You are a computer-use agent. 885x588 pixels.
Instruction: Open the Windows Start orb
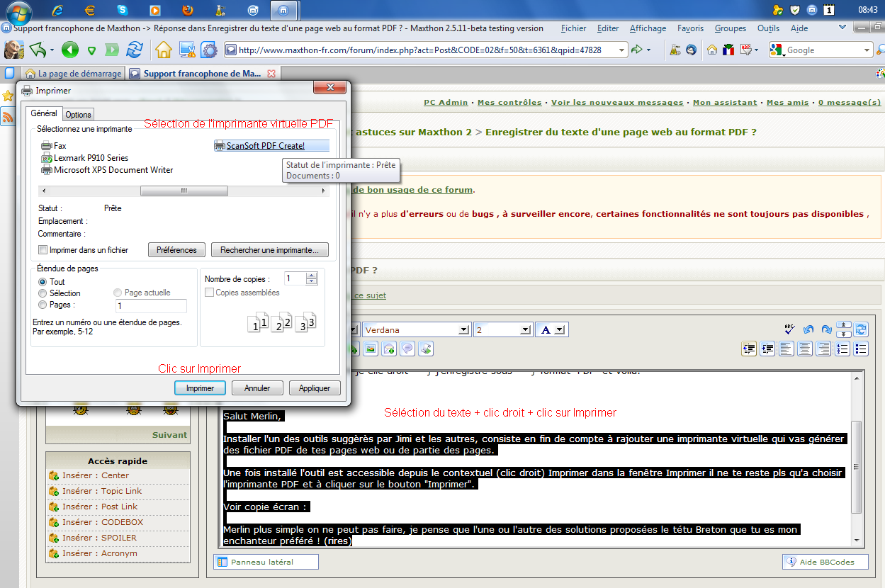[x=18, y=12]
